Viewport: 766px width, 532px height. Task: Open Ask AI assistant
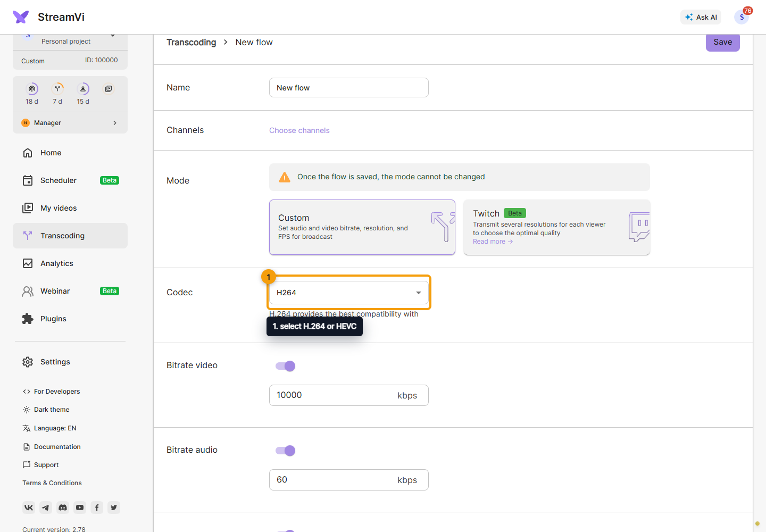(x=701, y=17)
